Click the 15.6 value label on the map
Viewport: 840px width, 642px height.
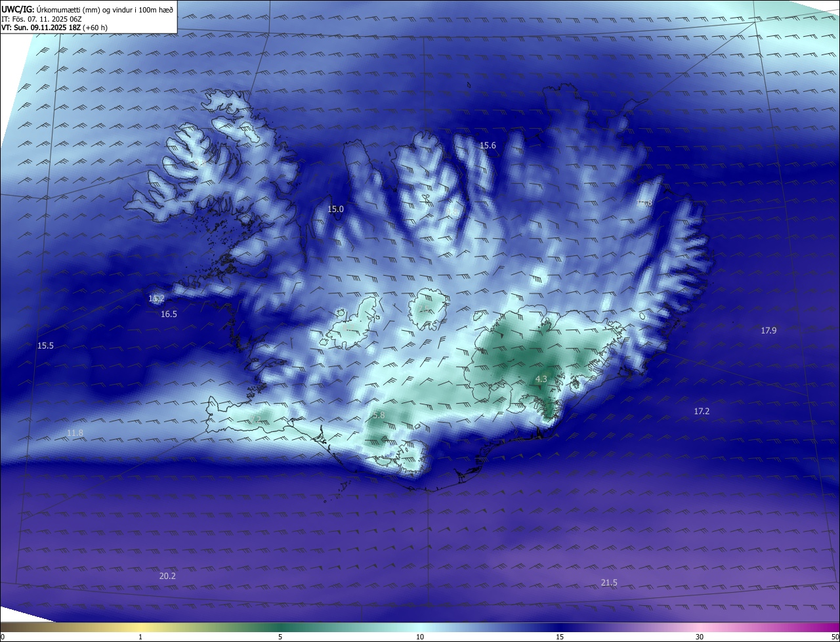pyautogui.click(x=488, y=146)
